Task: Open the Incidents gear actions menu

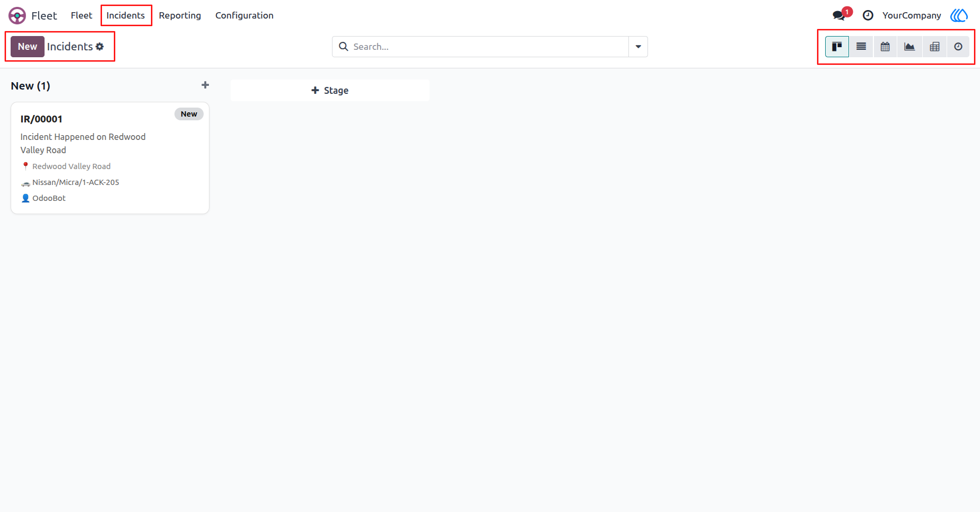Action: pyautogui.click(x=100, y=47)
